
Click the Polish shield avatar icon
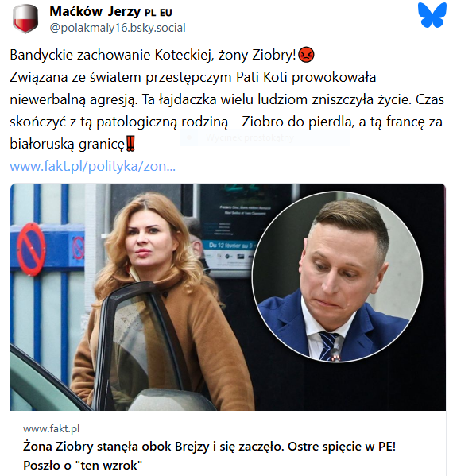[x=25, y=18]
